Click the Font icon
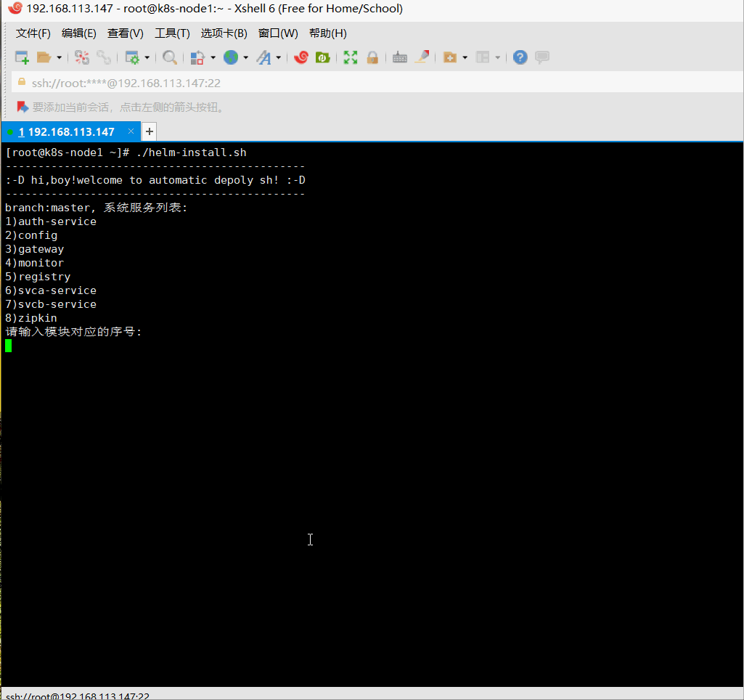The height and width of the screenshot is (700, 744). point(263,57)
